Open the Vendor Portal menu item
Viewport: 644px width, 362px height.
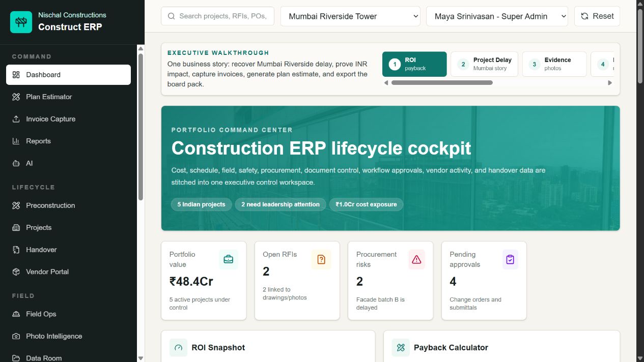coord(68,271)
